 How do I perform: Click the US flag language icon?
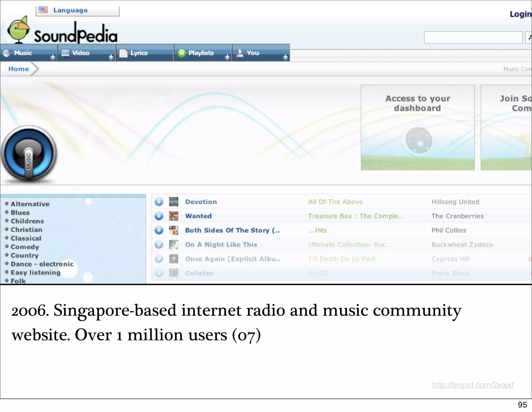pyautogui.click(x=43, y=10)
